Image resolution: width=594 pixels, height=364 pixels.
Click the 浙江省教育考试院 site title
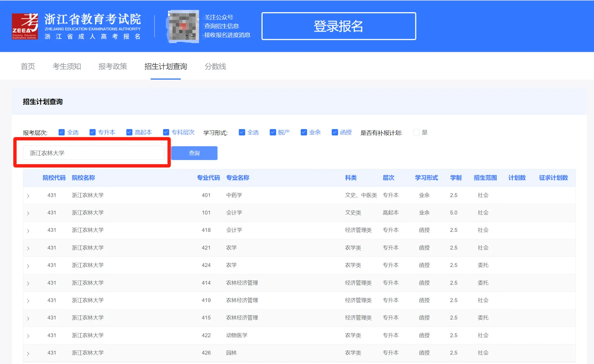click(x=93, y=19)
